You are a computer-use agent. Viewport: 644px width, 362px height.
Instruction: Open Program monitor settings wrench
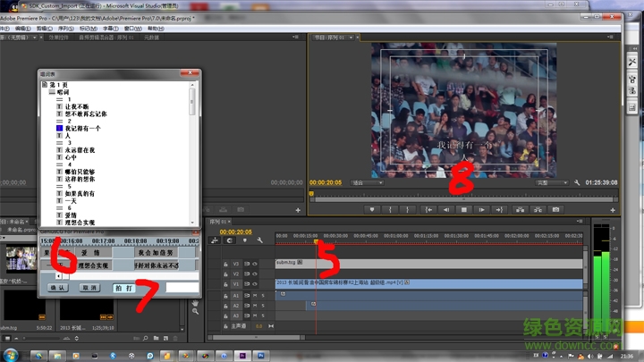(579, 181)
